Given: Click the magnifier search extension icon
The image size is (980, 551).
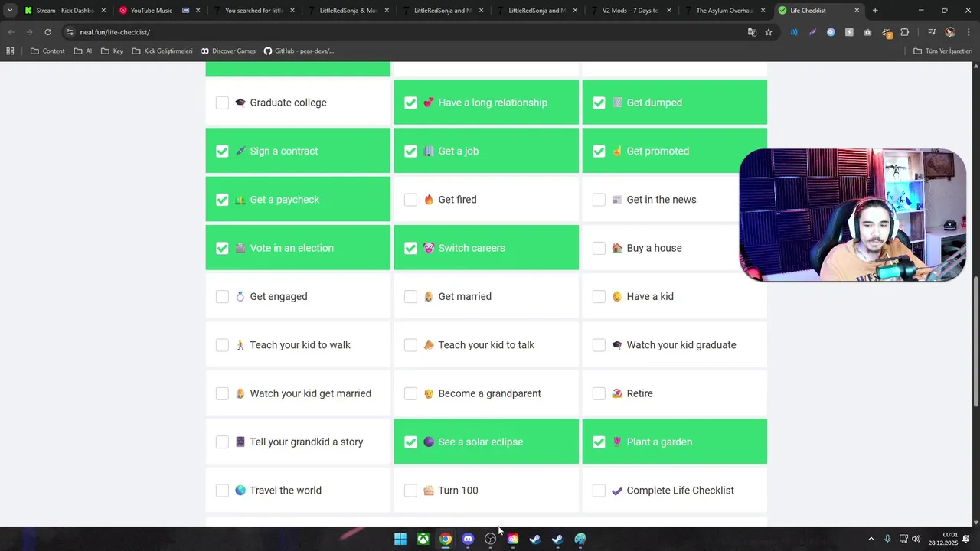Looking at the screenshot, I should point(831,32).
